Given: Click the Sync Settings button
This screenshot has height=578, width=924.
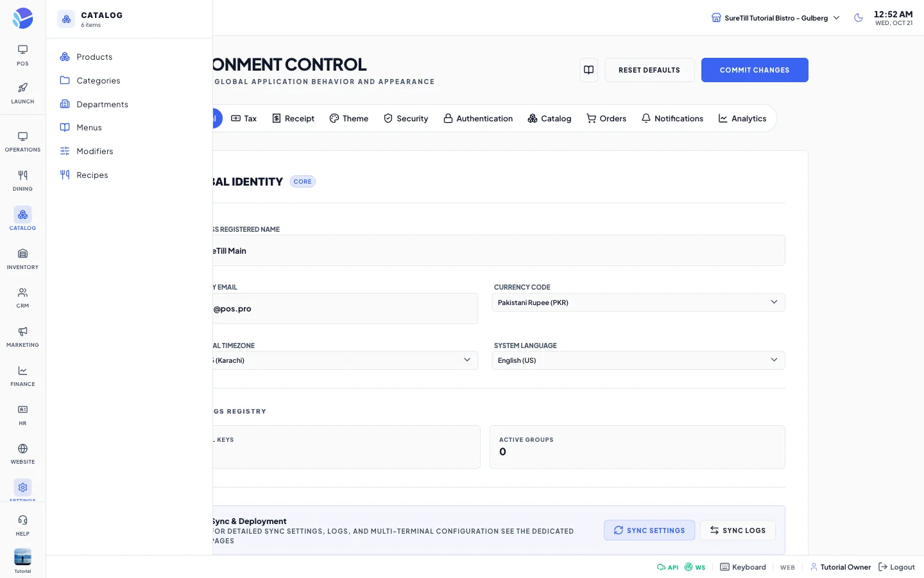Looking at the screenshot, I should [649, 530].
